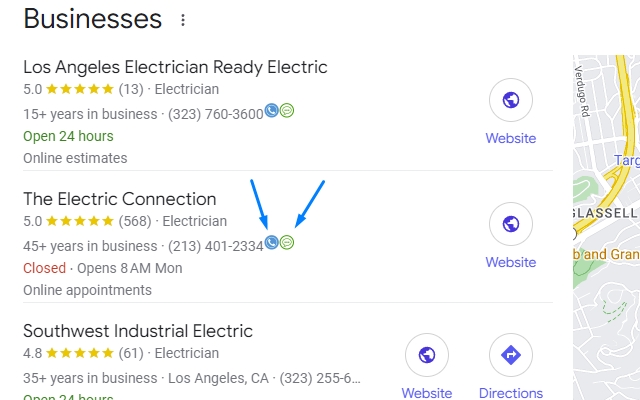The image size is (640, 400).
Task: Click the (61) review count
Action: (131, 353)
